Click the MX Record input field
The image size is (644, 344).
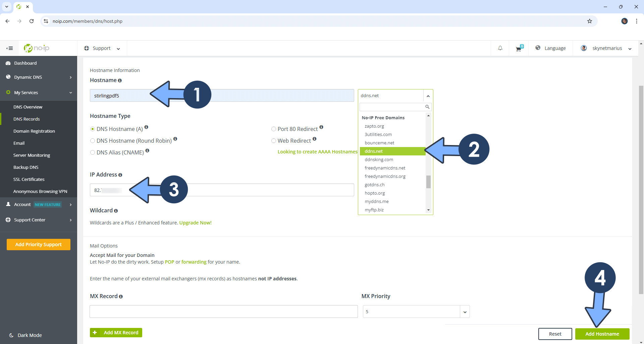coord(224,312)
